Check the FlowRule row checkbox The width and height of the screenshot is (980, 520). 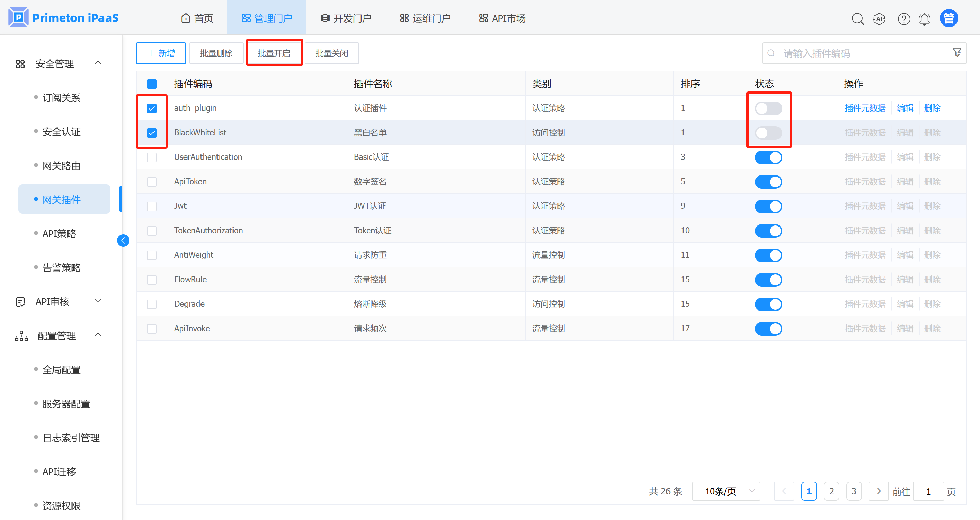click(152, 280)
